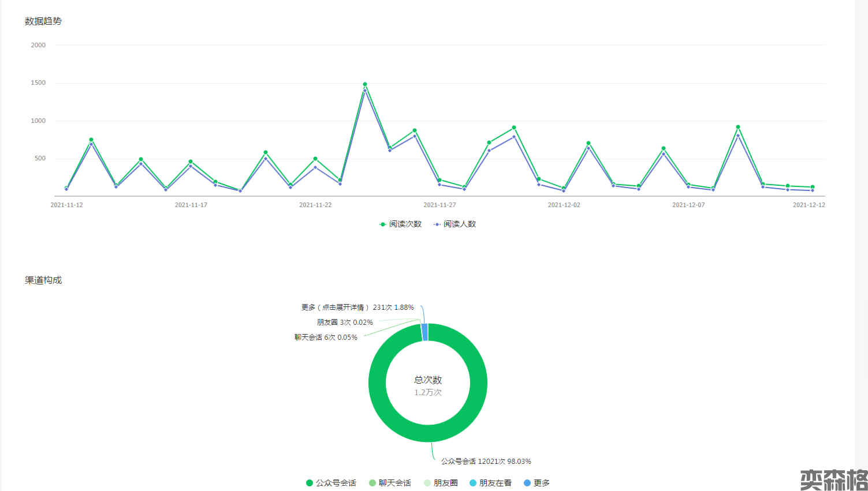Screen dimensions: 868x491
Task: Click the 数据趋势 section heading
Action: coord(43,21)
